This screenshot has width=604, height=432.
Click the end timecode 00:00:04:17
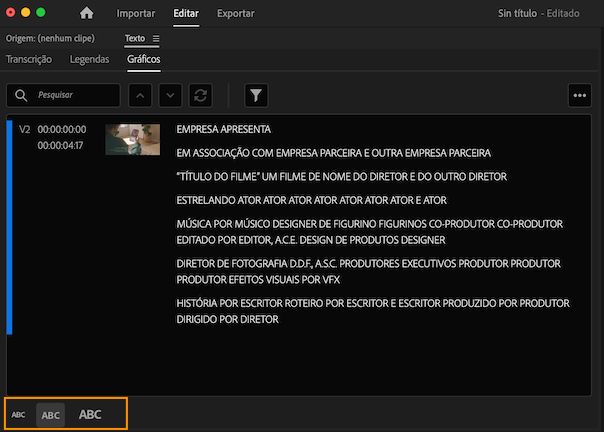(60, 146)
